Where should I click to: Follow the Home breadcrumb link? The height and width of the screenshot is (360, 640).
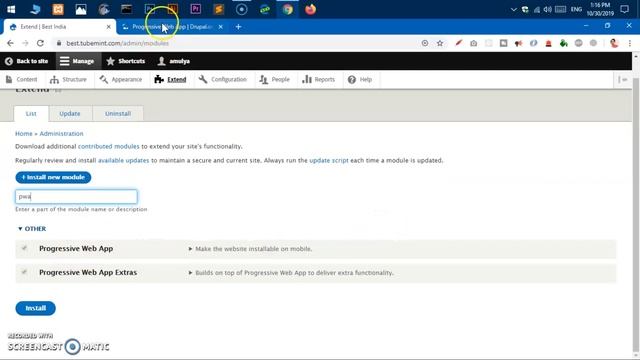click(x=24, y=133)
